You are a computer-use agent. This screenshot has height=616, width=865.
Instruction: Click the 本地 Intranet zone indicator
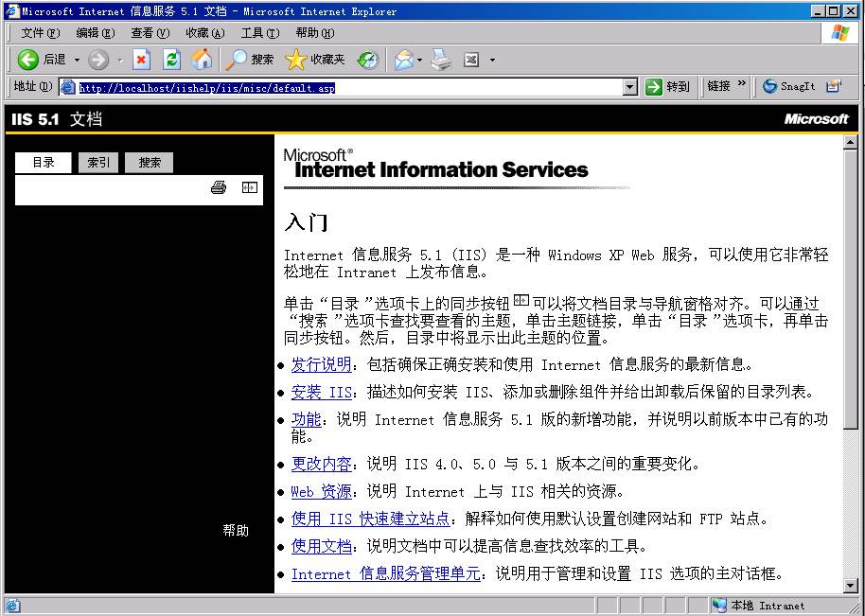[758, 606]
